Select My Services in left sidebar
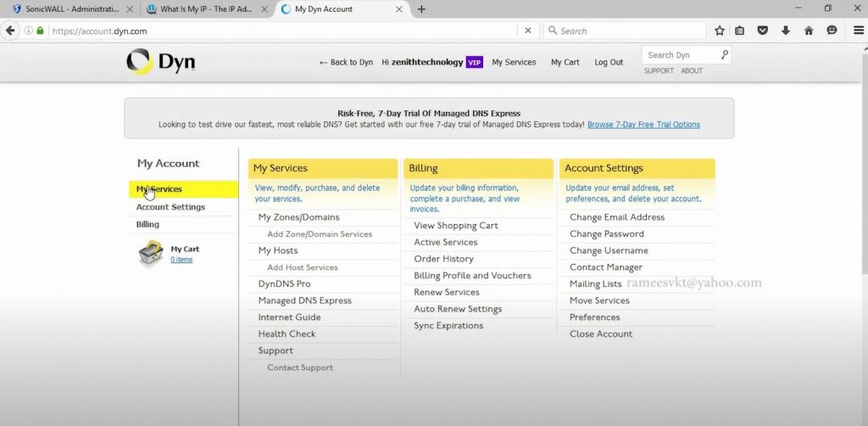868x426 pixels. 184,189
